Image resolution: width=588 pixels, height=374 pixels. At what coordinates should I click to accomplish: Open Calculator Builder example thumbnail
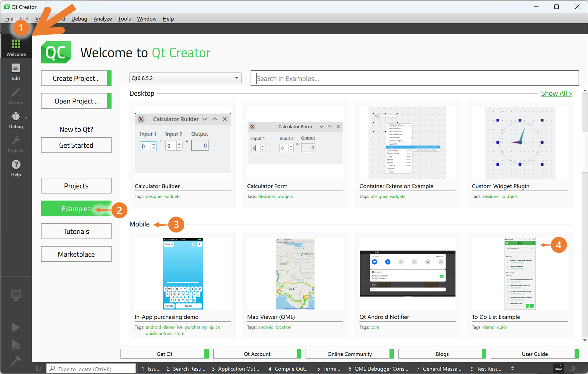pos(183,143)
